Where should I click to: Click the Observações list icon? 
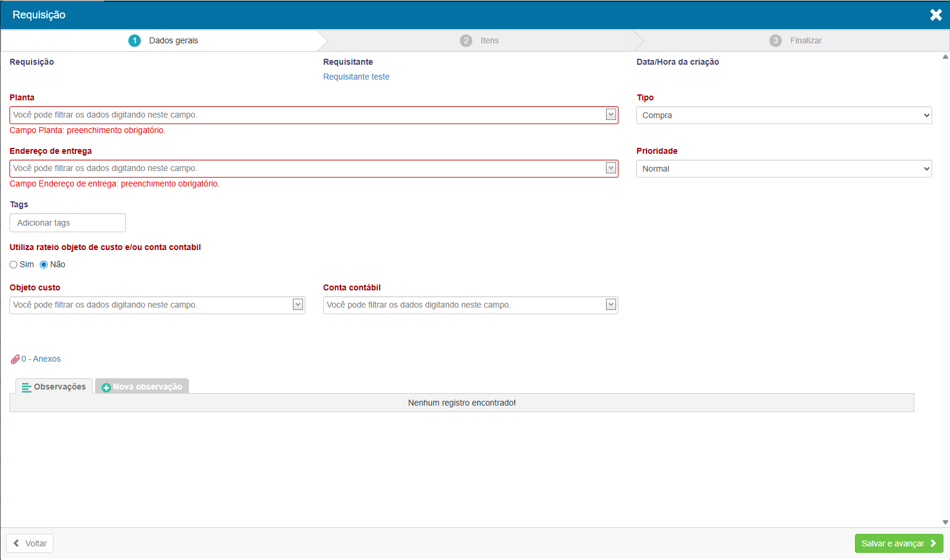[x=26, y=387]
